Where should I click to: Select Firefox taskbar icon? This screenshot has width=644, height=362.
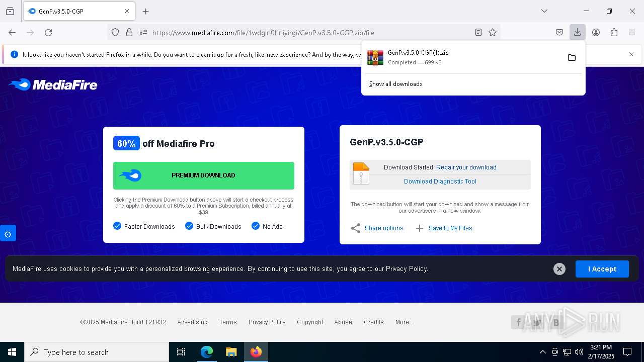click(x=256, y=352)
